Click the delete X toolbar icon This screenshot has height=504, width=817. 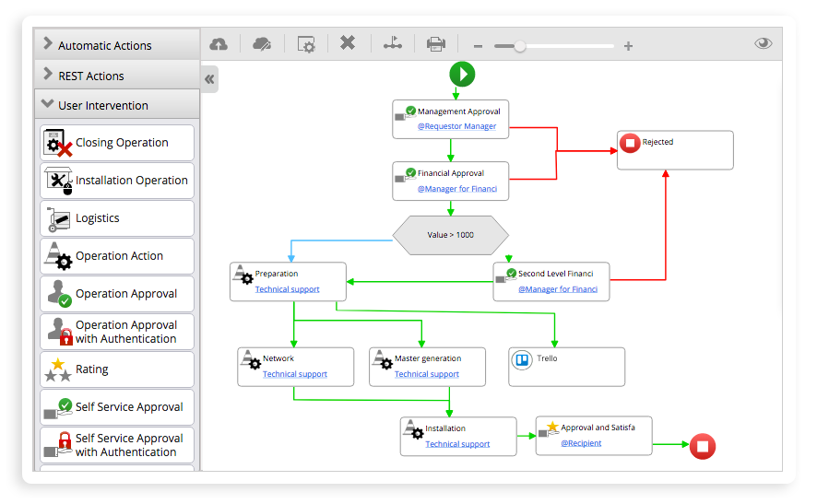348,42
